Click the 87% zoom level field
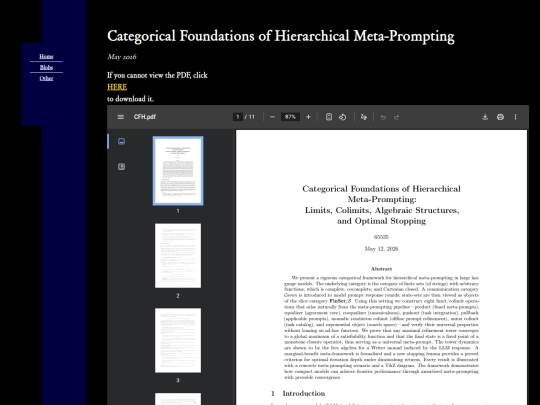Screen dimensions: 540x405 tap(290, 117)
